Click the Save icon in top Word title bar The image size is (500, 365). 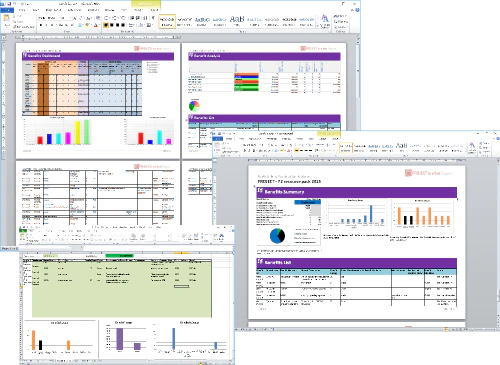point(9,4)
